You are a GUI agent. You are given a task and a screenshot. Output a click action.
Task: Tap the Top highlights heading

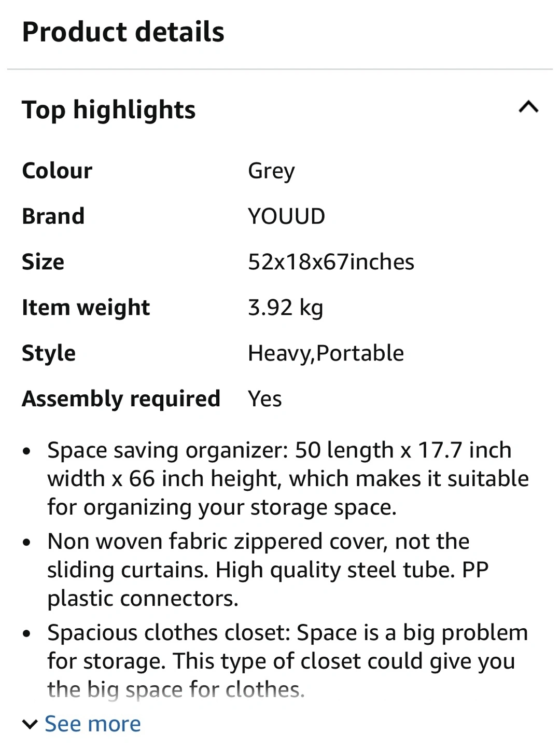109,110
